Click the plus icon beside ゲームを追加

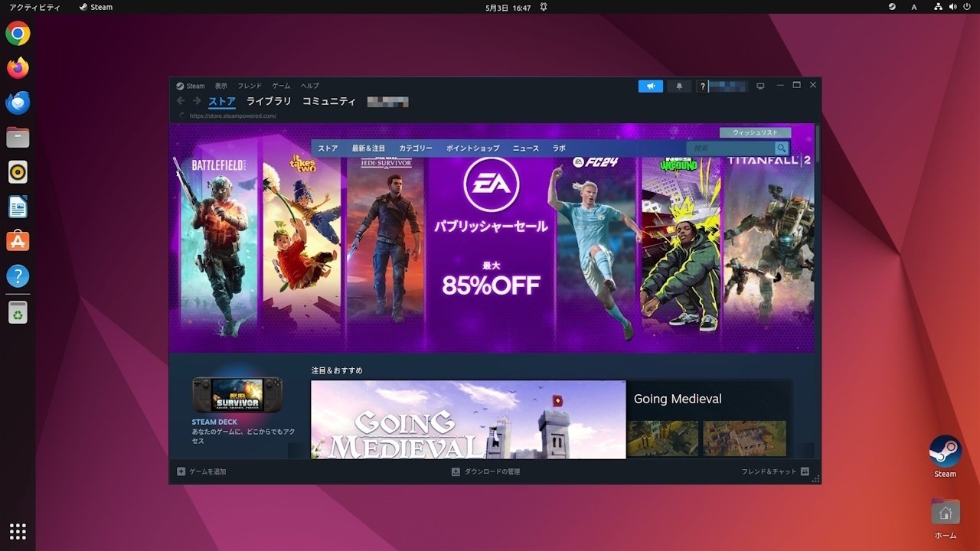pyautogui.click(x=181, y=471)
